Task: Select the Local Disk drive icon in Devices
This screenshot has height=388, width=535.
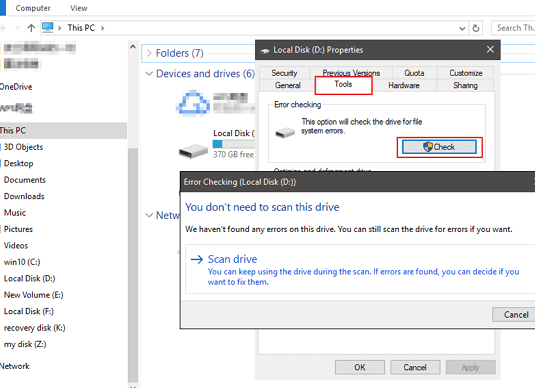Action: coord(193,150)
